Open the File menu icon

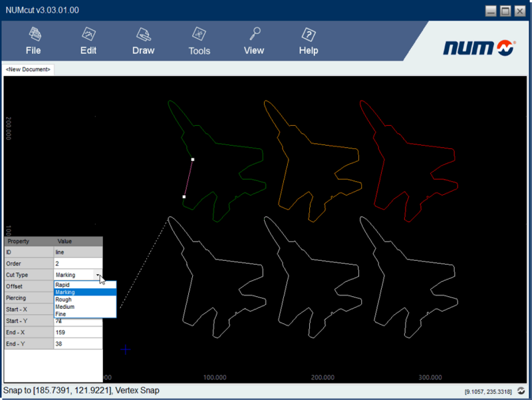click(33, 34)
